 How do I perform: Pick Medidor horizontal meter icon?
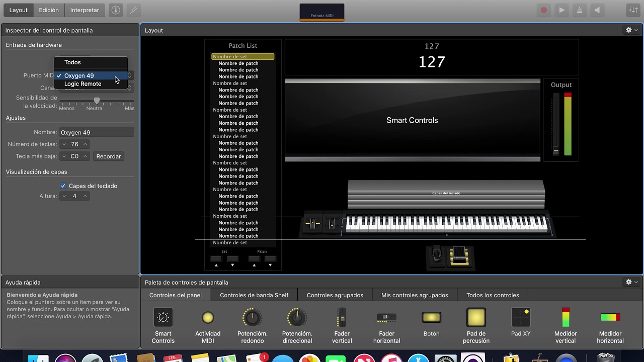(610, 317)
